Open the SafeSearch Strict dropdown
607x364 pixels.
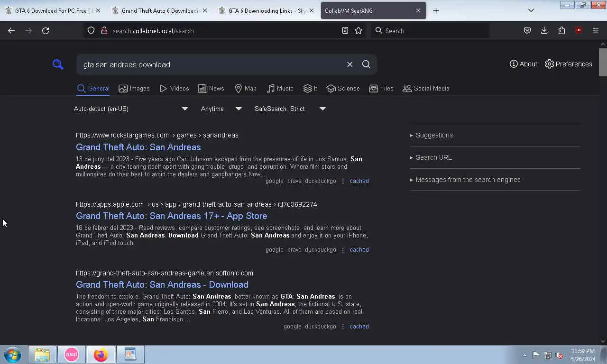tap(290, 109)
